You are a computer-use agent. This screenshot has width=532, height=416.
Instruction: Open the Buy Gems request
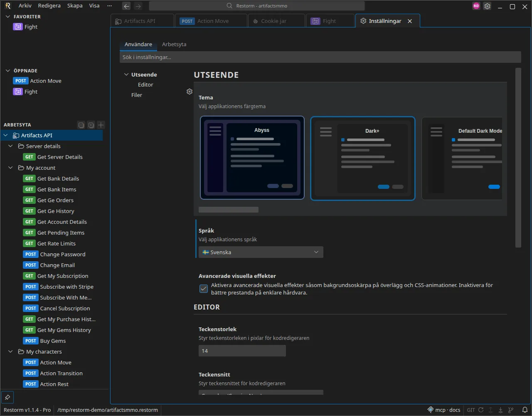coord(44,341)
